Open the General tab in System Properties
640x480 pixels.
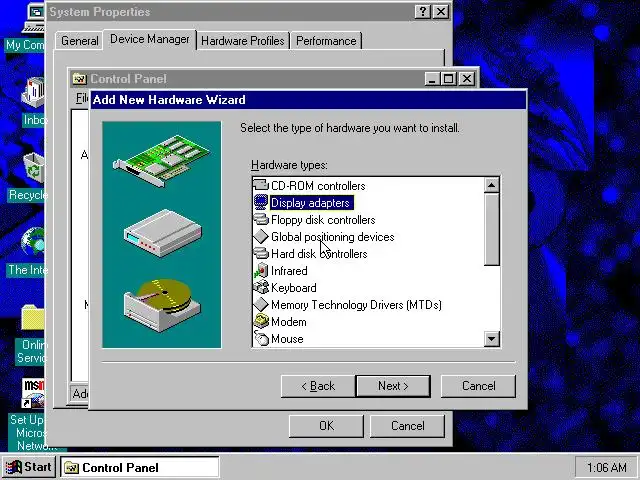click(80, 41)
